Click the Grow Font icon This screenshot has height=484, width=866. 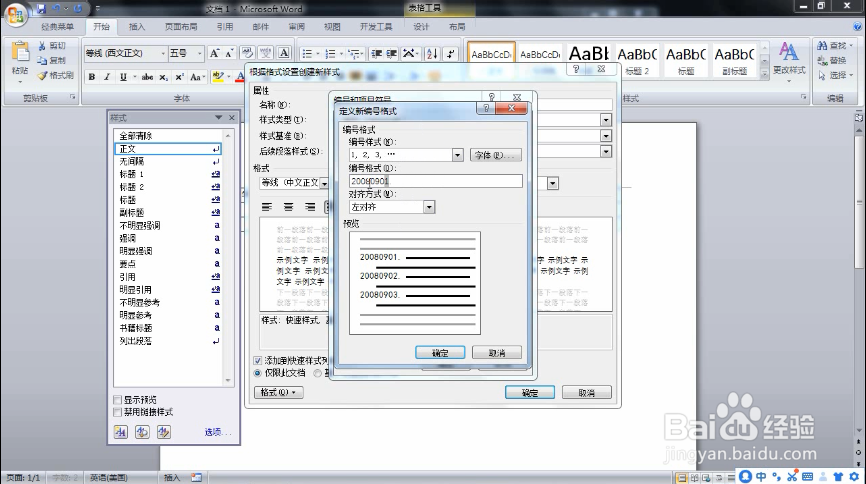(214, 53)
